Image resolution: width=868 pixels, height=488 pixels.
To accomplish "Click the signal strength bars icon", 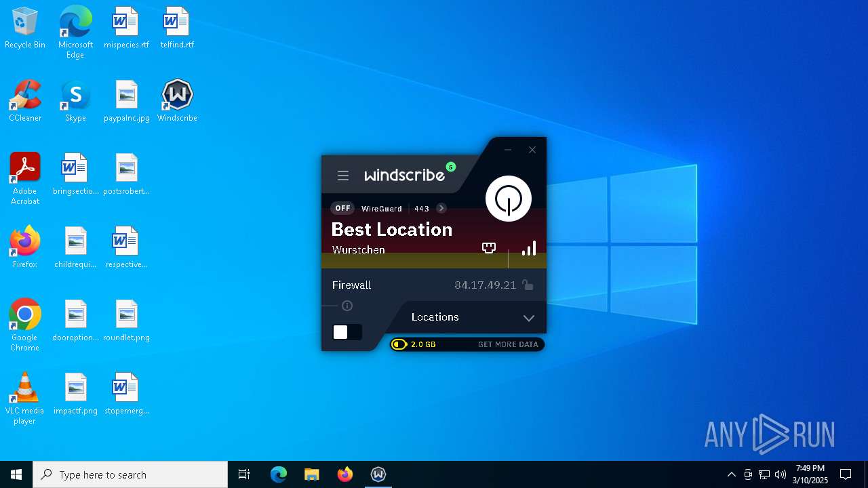I will click(529, 248).
